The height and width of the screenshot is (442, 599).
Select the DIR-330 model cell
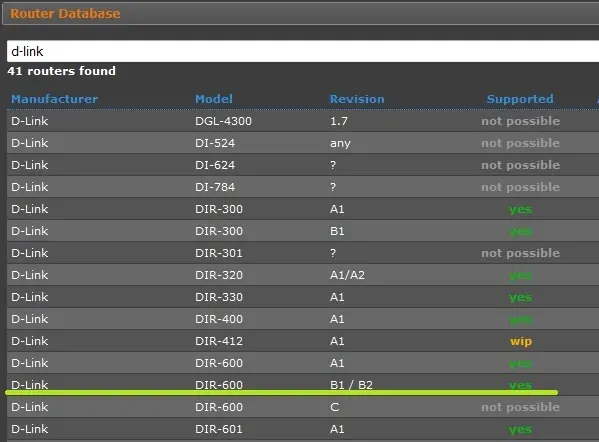click(219, 297)
